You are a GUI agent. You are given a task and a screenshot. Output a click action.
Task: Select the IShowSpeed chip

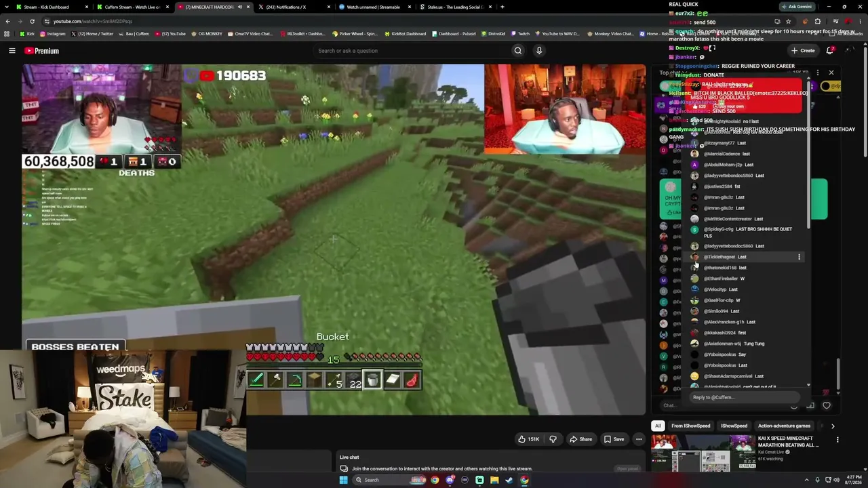[734, 426]
